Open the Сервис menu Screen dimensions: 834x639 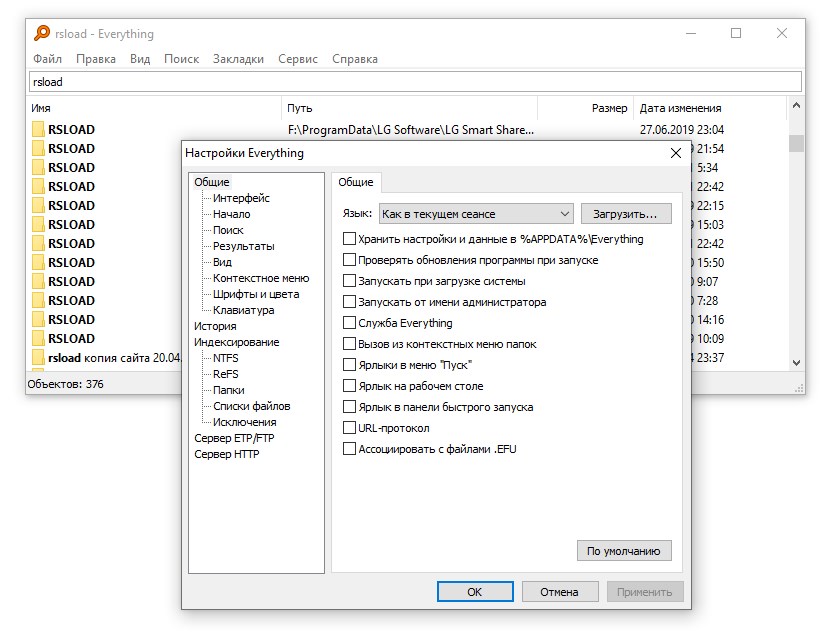(300, 59)
